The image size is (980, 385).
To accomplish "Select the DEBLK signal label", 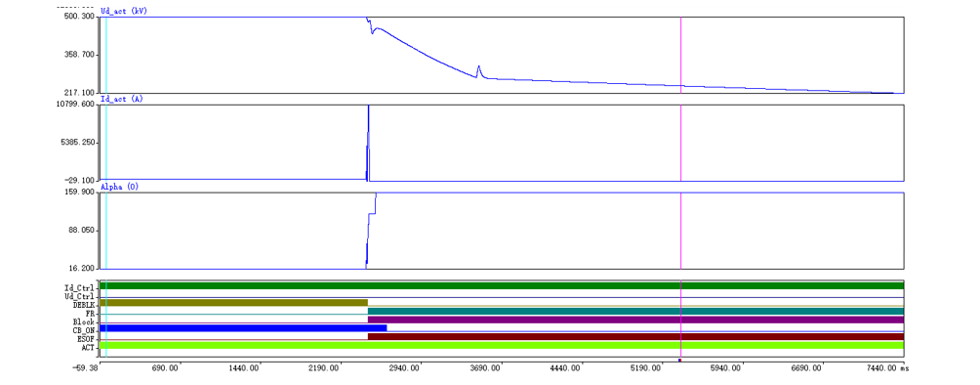I will 83,305.
